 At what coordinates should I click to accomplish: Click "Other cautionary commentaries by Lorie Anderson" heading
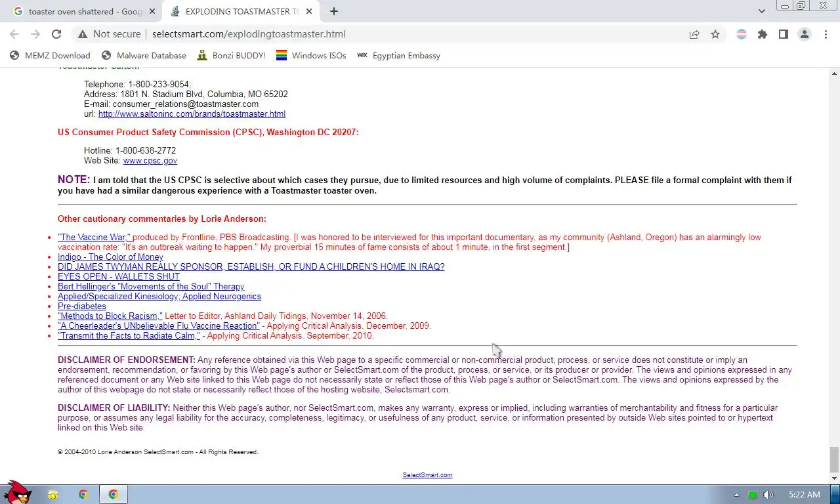coord(162,219)
